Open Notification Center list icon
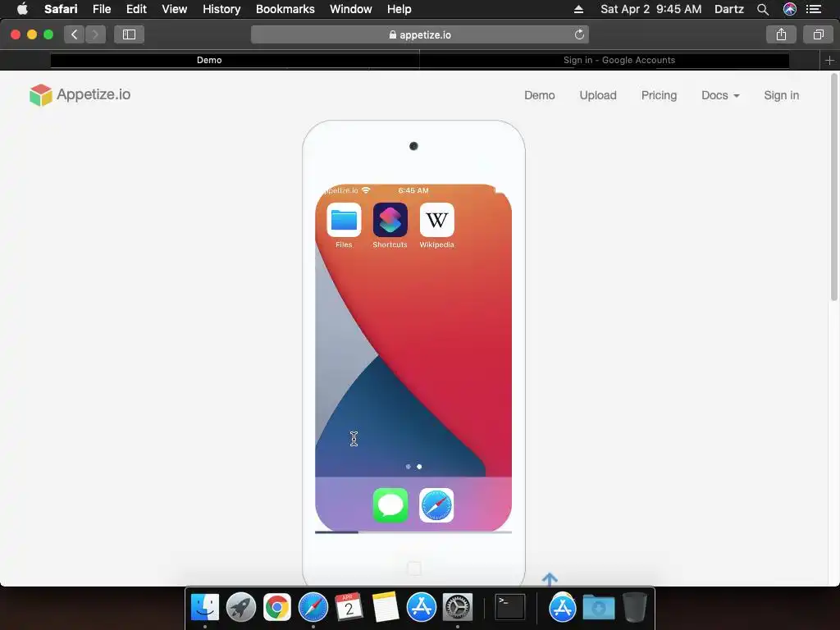840x630 pixels. tap(814, 9)
